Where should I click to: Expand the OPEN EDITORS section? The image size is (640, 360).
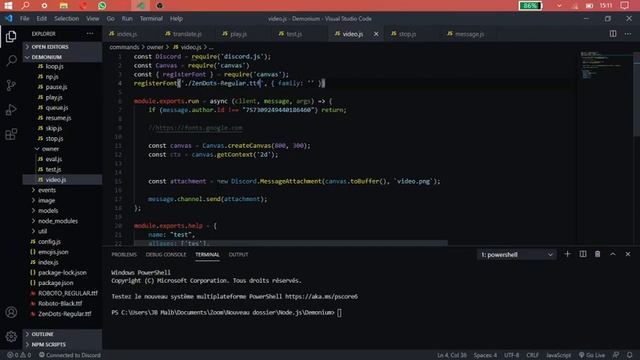pyautogui.click(x=62, y=47)
